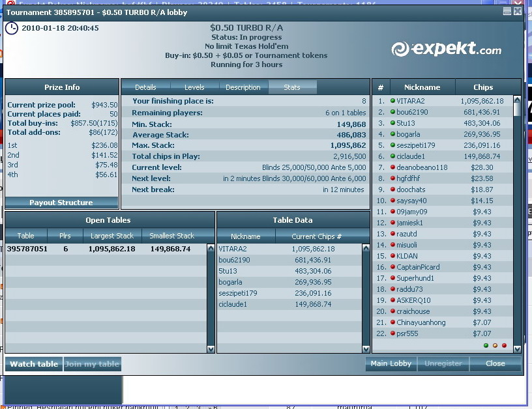The width and height of the screenshot is (532, 409).
Task: Sort Table Data by Current Chips # column
Action: (x=317, y=236)
